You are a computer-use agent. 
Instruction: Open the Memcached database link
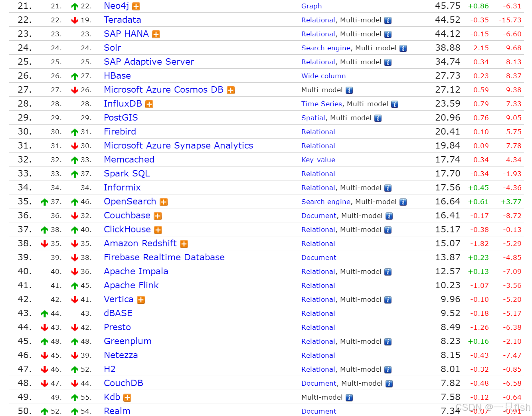pos(129,160)
